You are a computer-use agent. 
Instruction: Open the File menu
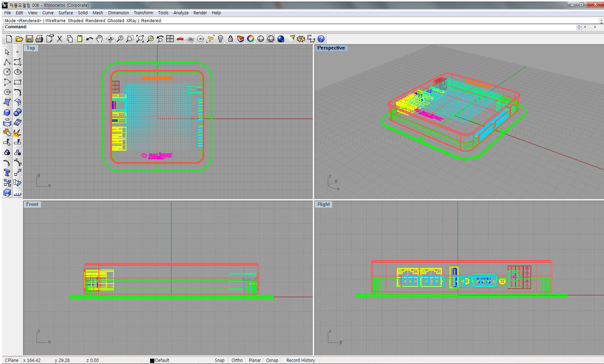pyautogui.click(x=8, y=13)
